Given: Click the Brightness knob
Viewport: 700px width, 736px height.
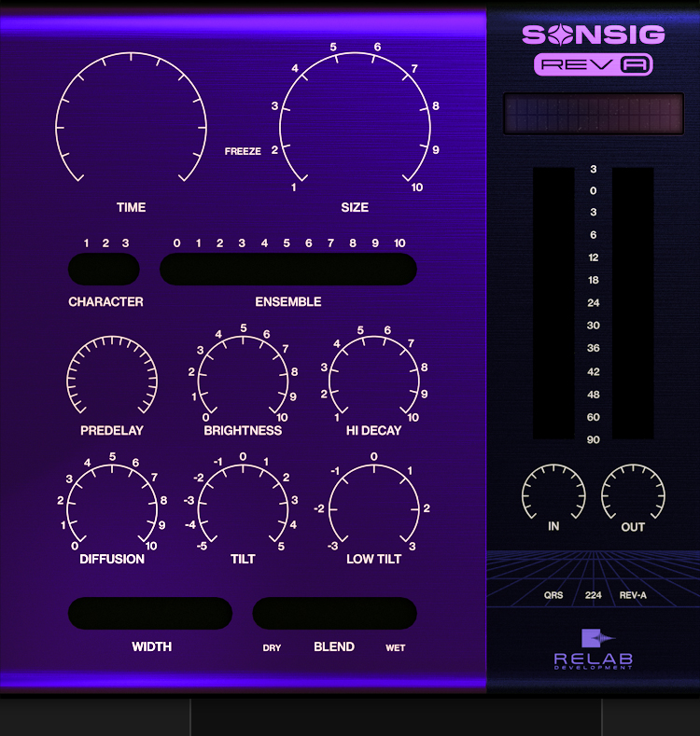Looking at the screenshot, I should pyautogui.click(x=243, y=381).
